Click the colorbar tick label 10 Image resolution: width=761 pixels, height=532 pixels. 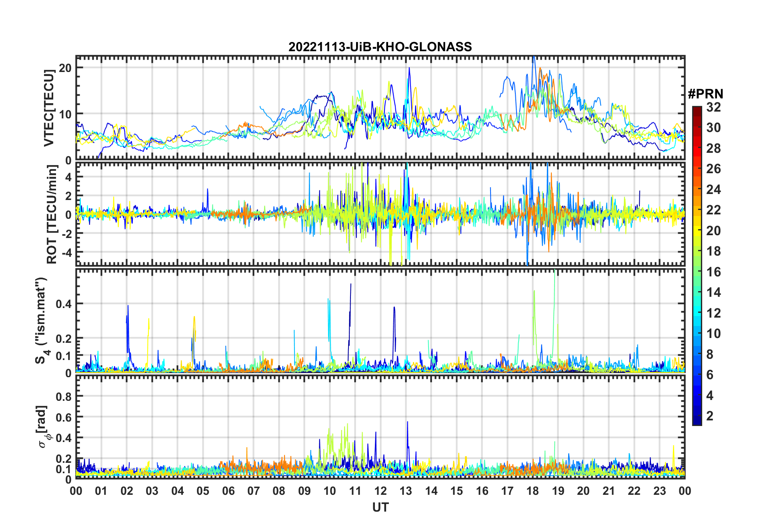[713, 334]
